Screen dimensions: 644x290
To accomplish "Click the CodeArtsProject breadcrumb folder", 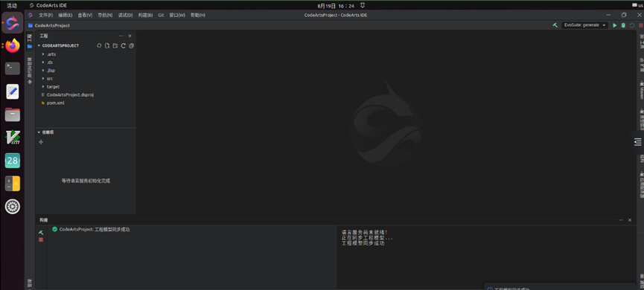I will [x=49, y=25].
